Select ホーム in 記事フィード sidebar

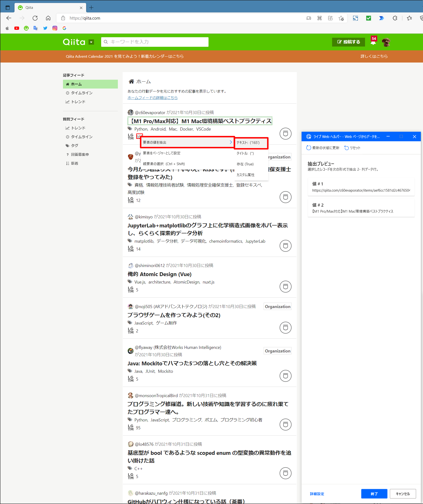(90, 84)
